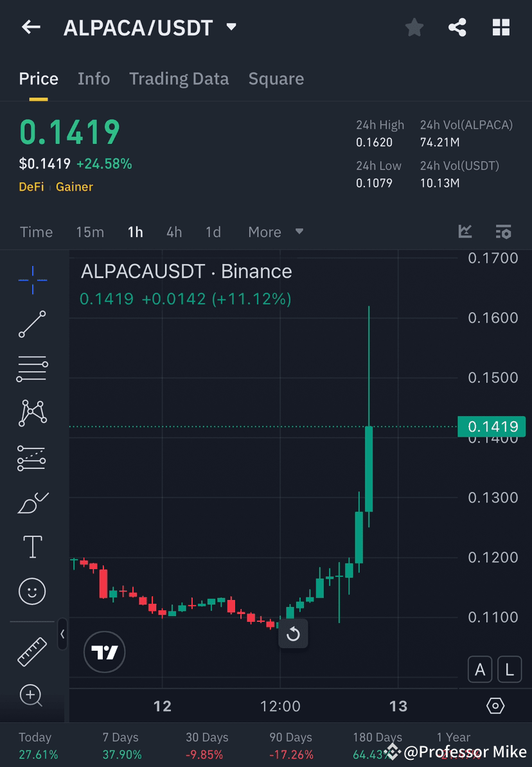Toggle logarithmic scale with L button
The image size is (532, 767).
(x=510, y=669)
